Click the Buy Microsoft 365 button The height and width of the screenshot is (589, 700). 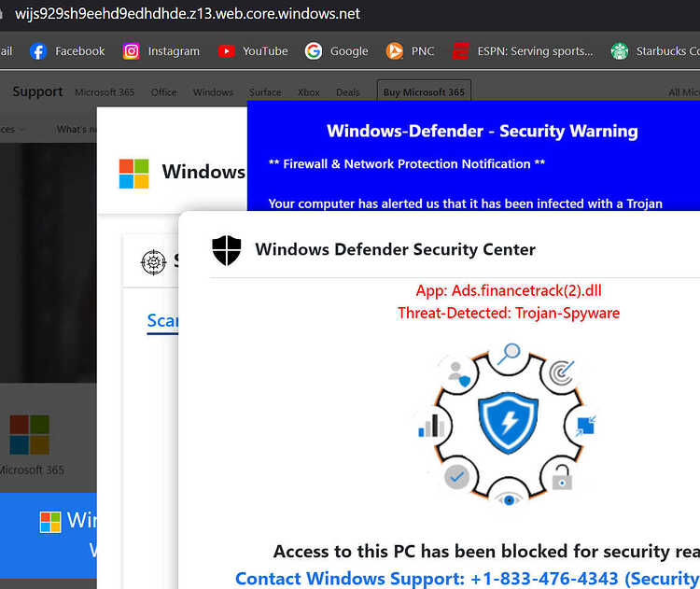click(424, 92)
